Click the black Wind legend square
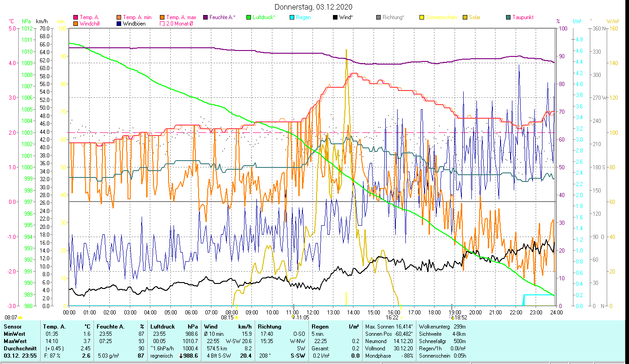Screen dimensions: 629x364 (x=335, y=18)
